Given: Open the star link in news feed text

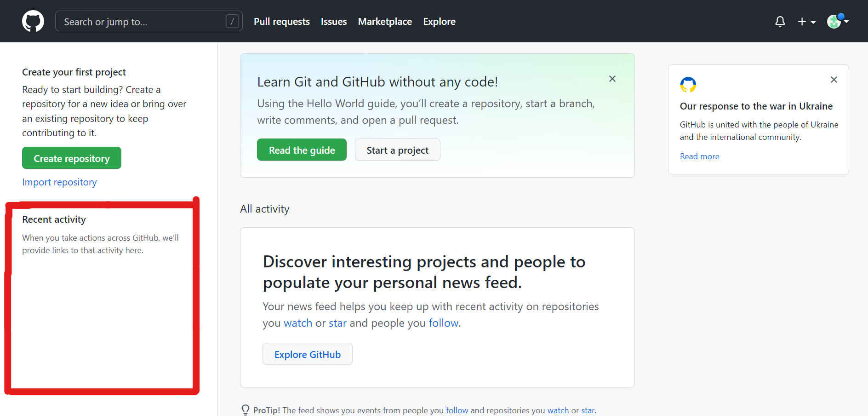Looking at the screenshot, I should point(337,323).
